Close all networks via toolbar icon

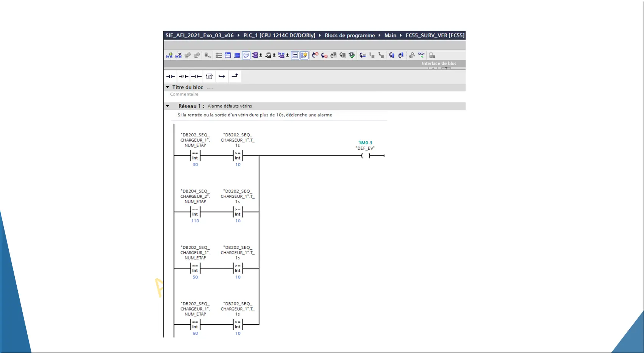(237, 55)
